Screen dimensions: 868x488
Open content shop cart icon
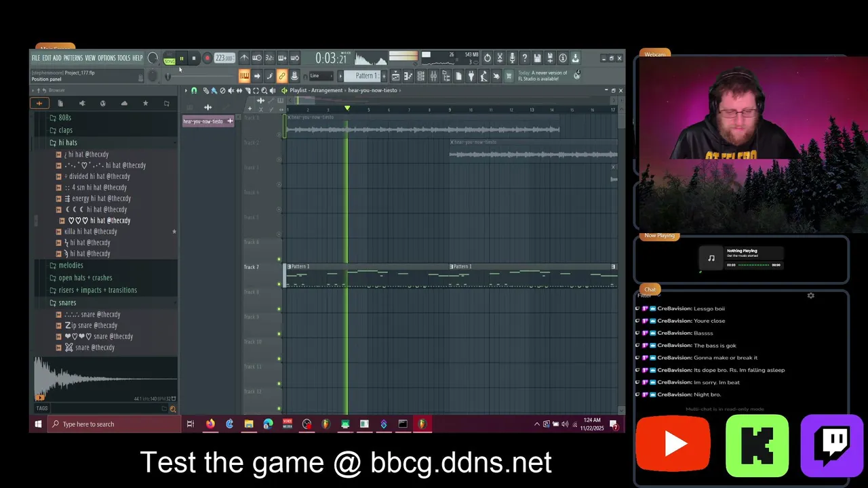[x=509, y=76]
